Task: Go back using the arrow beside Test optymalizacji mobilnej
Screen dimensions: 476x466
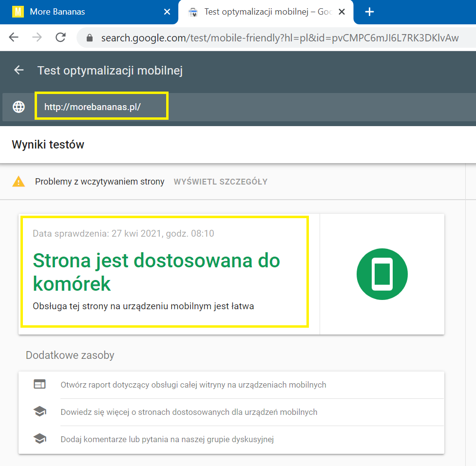Action: coord(19,70)
